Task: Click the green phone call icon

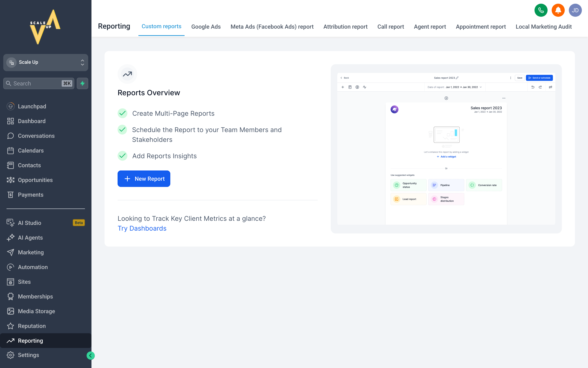Action: (x=541, y=10)
